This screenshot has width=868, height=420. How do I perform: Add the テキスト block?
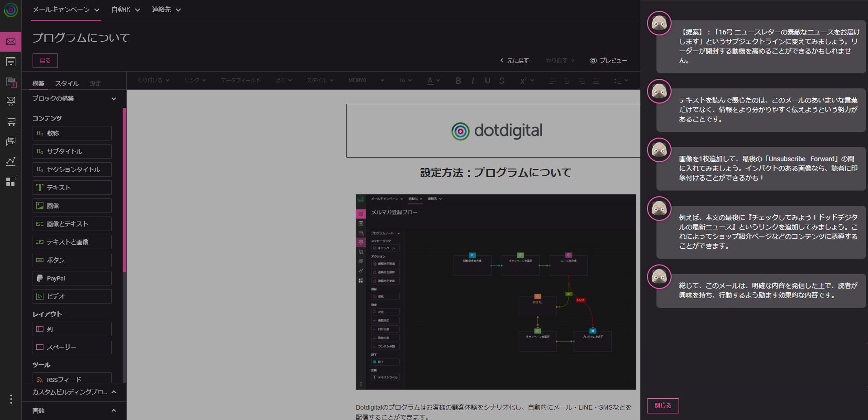[x=72, y=188]
